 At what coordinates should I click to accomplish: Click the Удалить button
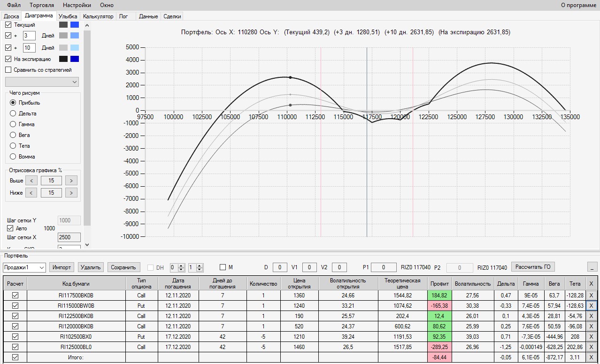coord(91,267)
